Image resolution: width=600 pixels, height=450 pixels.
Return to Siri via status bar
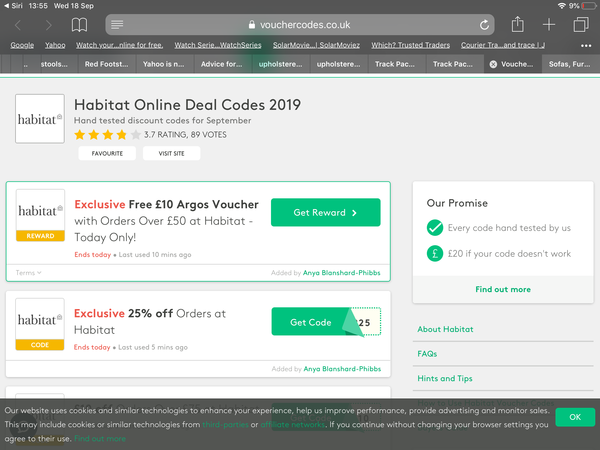pyautogui.click(x=13, y=6)
